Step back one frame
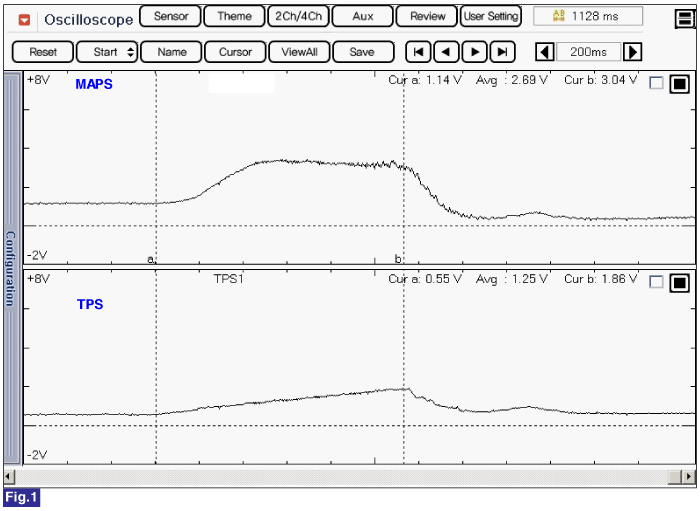 click(x=446, y=52)
